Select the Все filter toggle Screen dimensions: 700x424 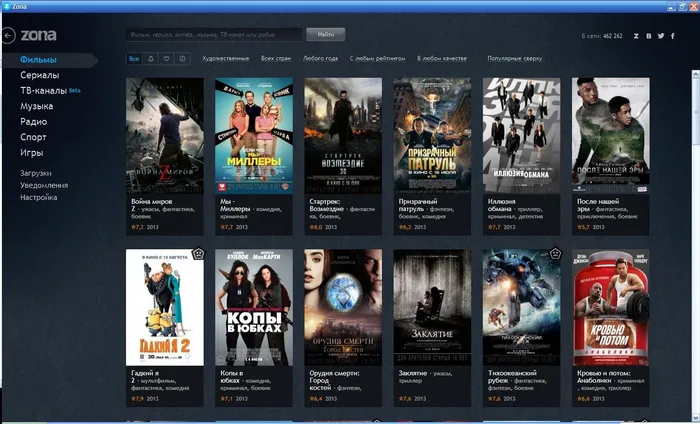134,58
